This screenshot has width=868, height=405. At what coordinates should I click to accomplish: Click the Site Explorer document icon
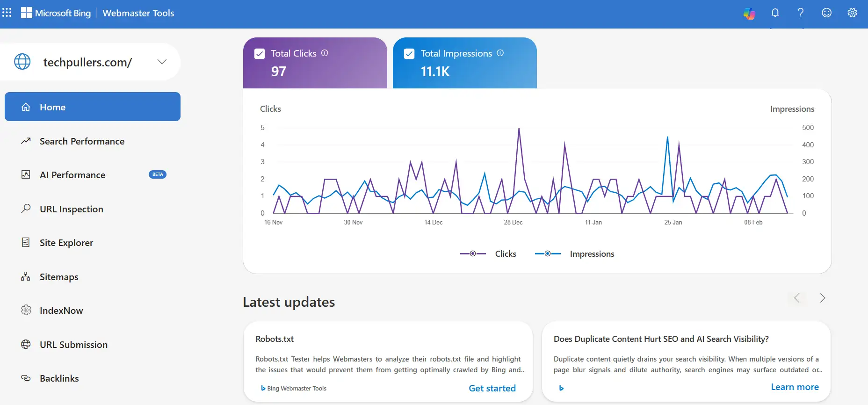[x=26, y=242]
